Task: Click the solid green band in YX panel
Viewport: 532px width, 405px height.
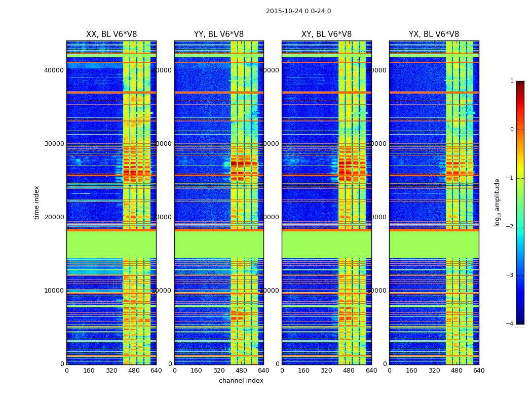Action: click(434, 244)
